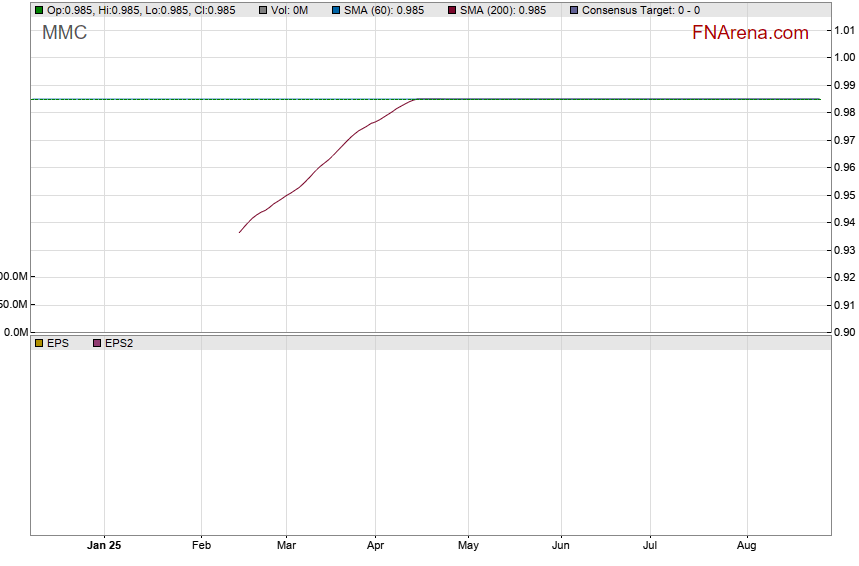Open the FNArena.com watermark link
The height and width of the screenshot is (566, 859).
[x=749, y=33]
